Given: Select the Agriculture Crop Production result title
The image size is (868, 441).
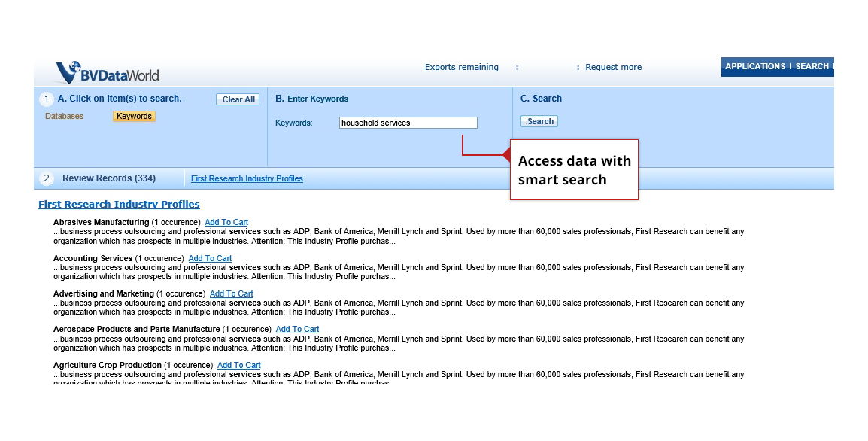Looking at the screenshot, I should pos(108,365).
